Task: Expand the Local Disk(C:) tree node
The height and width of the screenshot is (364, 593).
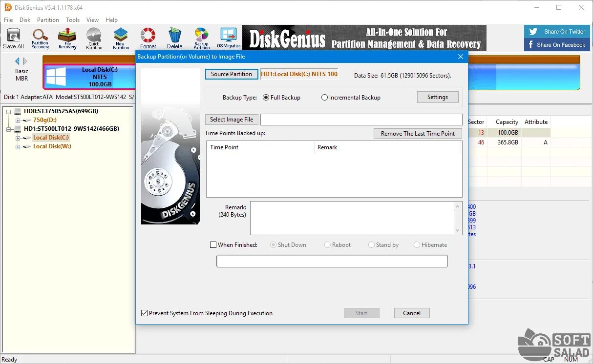Action: 18,138
